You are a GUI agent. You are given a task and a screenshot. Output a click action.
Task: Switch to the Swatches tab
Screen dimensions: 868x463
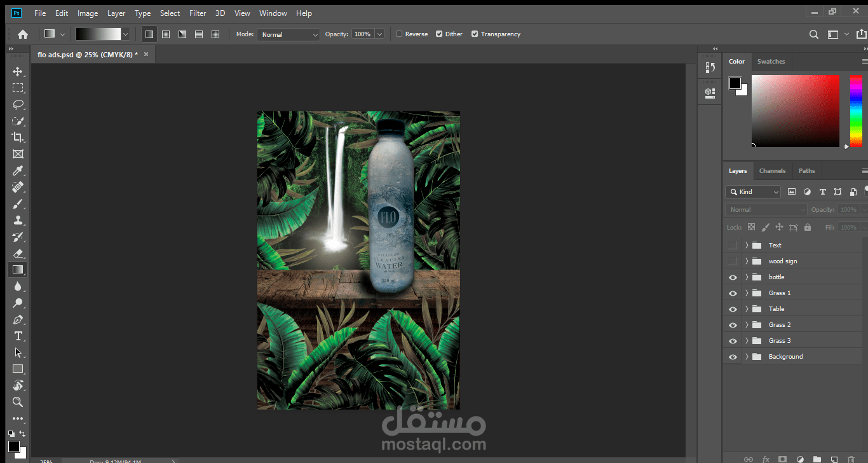pos(771,62)
